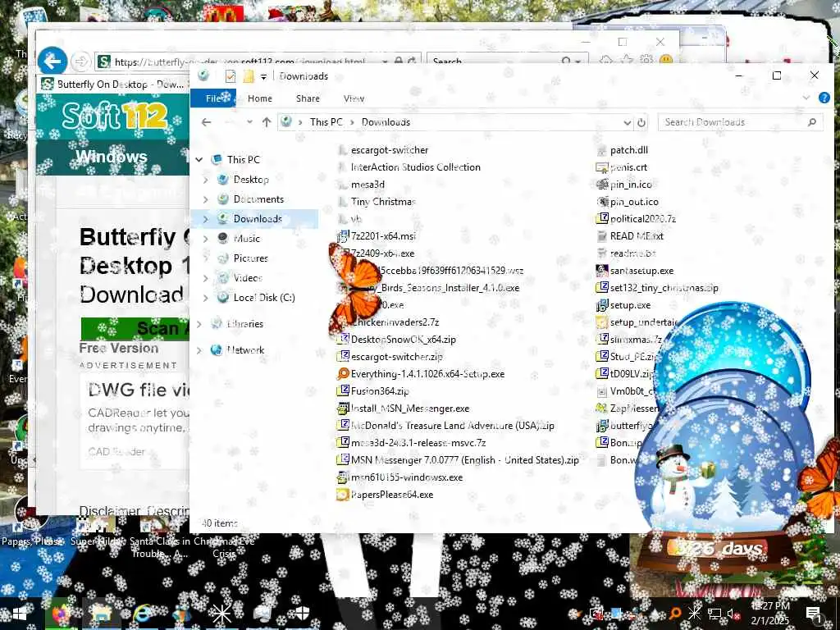Open recent locations dropdown arrow
Screen dimensions: 840x630
click(x=249, y=122)
